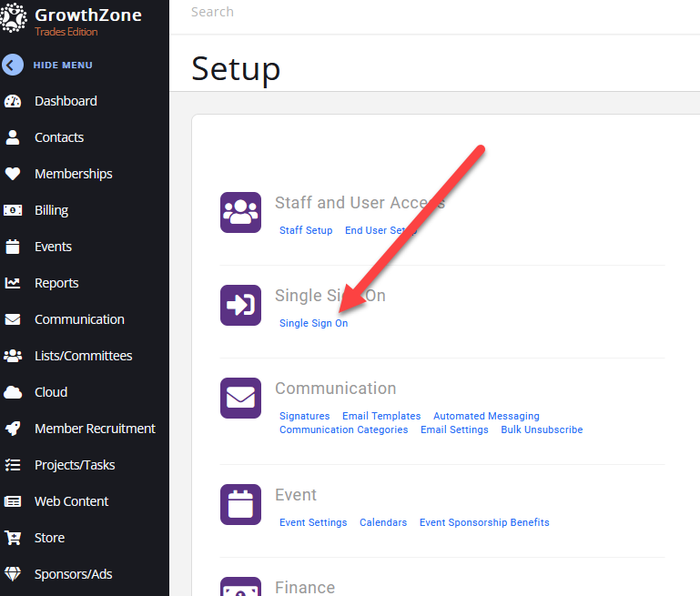Open the Contacts menu item
This screenshot has width=700, height=596.
click(59, 137)
